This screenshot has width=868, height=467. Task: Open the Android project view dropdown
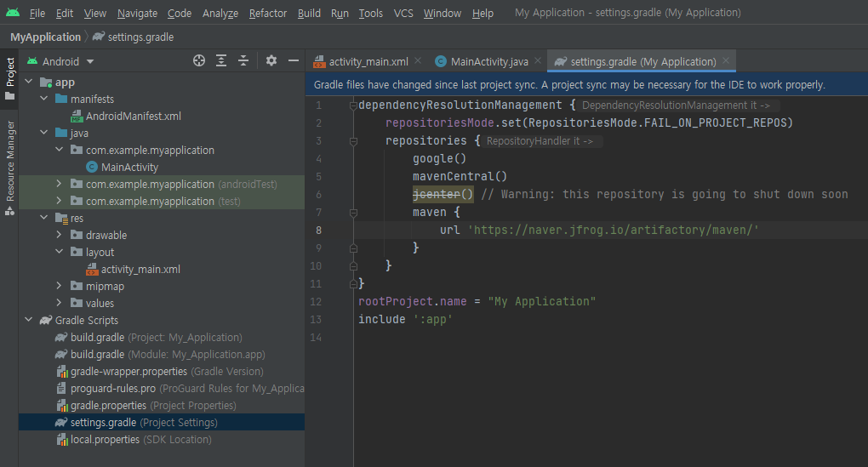pos(60,61)
